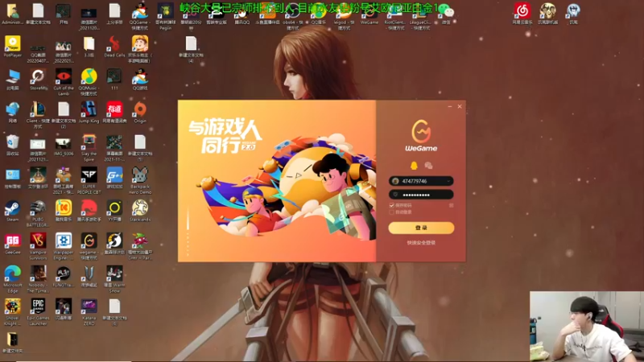
Task: Click the password input field
Action: pyautogui.click(x=421, y=195)
